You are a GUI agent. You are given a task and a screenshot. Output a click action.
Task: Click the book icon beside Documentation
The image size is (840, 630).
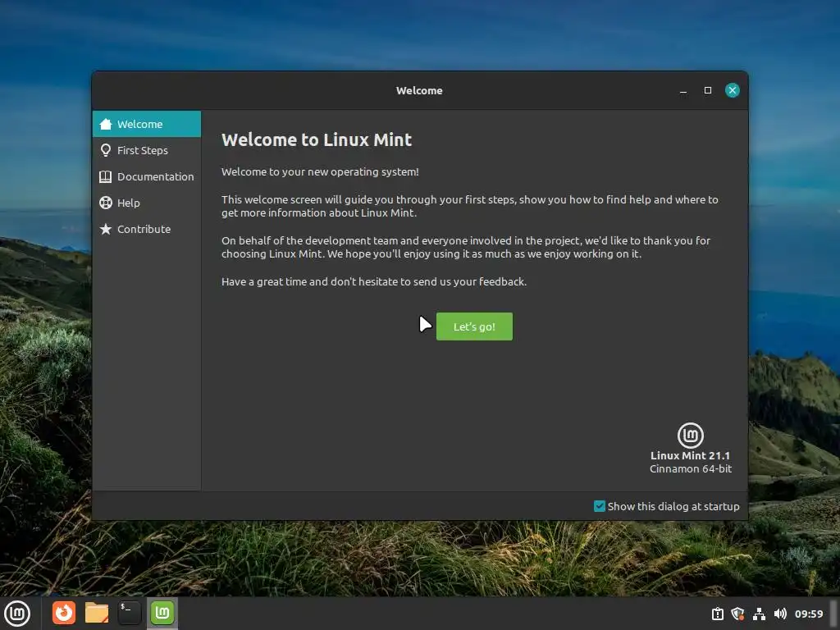(106, 176)
